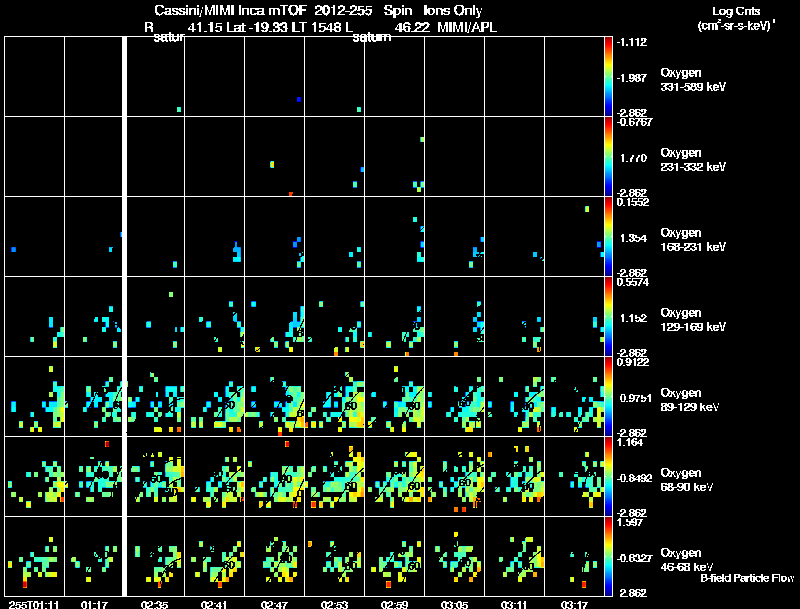Click the 02:35 time label on the axis
800x609 pixels.
coord(154,605)
